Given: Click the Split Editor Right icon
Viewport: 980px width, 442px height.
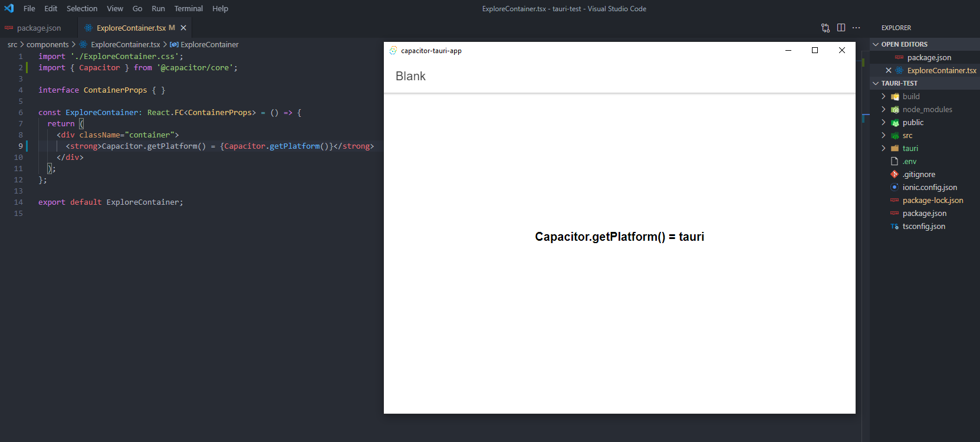Looking at the screenshot, I should coord(841,28).
